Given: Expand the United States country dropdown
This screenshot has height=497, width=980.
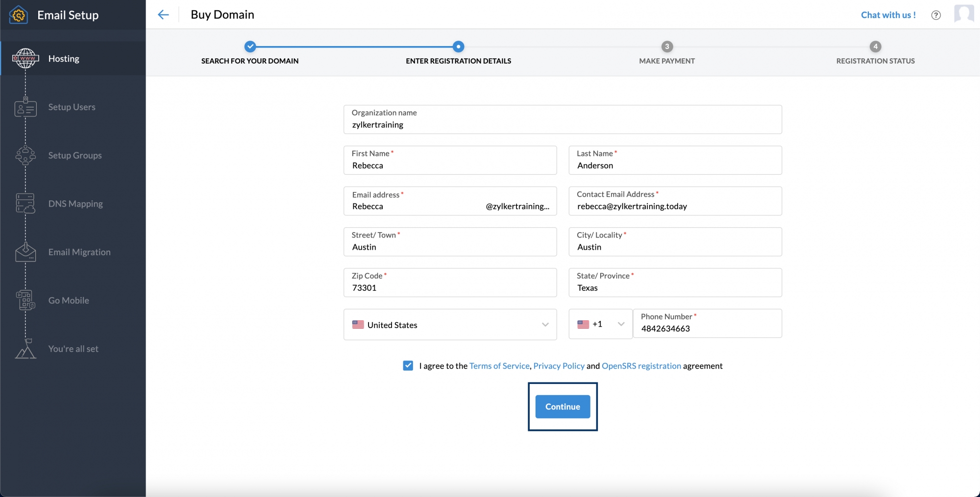Looking at the screenshot, I should click(450, 325).
